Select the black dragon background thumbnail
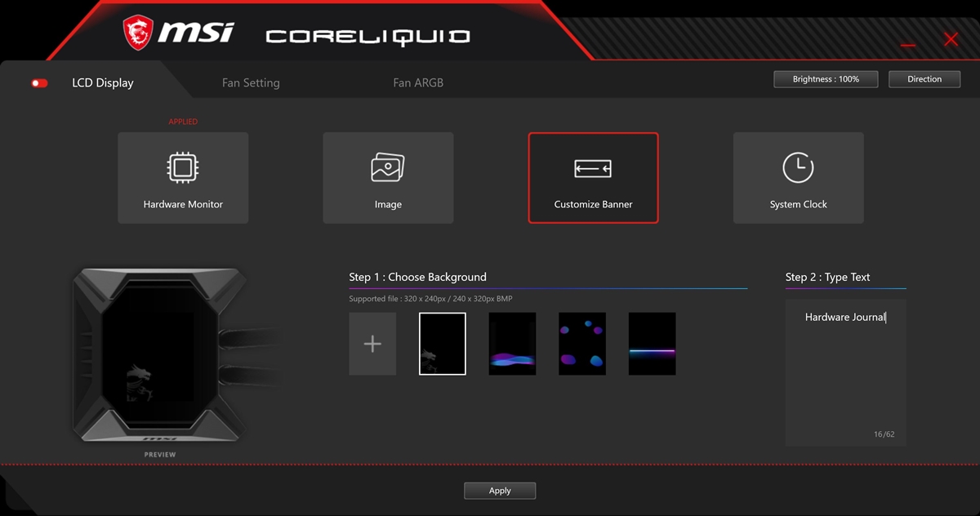Image resolution: width=980 pixels, height=516 pixels. [443, 344]
